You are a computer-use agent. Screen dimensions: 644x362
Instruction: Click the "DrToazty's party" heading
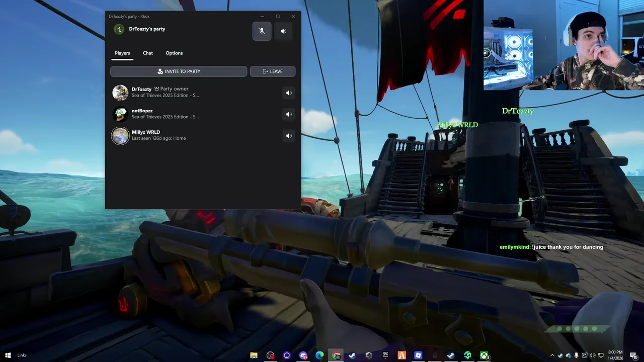pos(147,29)
